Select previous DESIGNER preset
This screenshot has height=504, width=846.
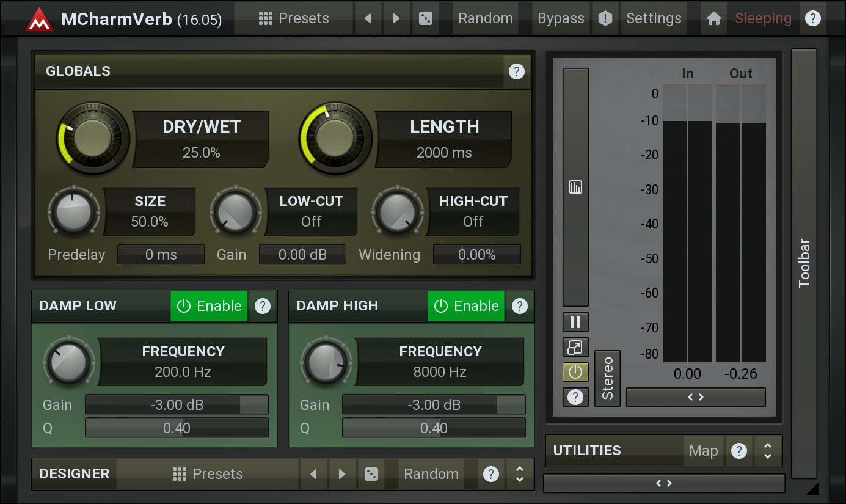click(313, 474)
